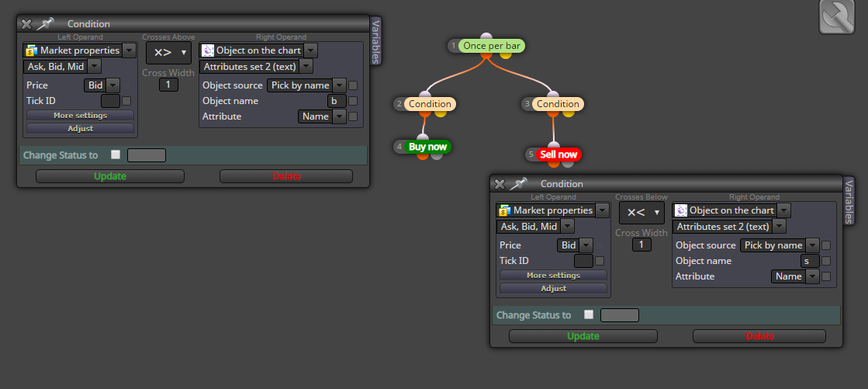This screenshot has height=389, width=868.
Task: Expand Attributes set 2 dropdown in upper panel
Action: tap(306, 67)
